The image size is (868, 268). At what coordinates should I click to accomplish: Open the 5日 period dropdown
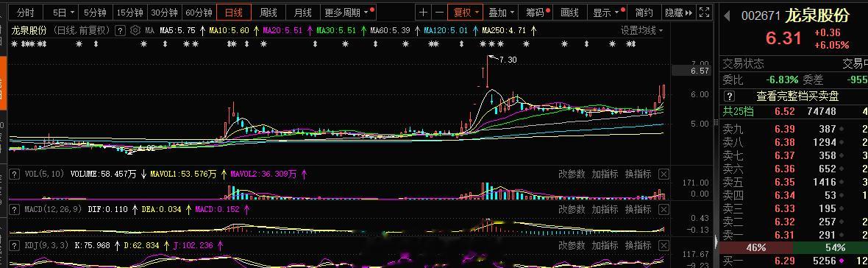pyautogui.click(x=64, y=13)
